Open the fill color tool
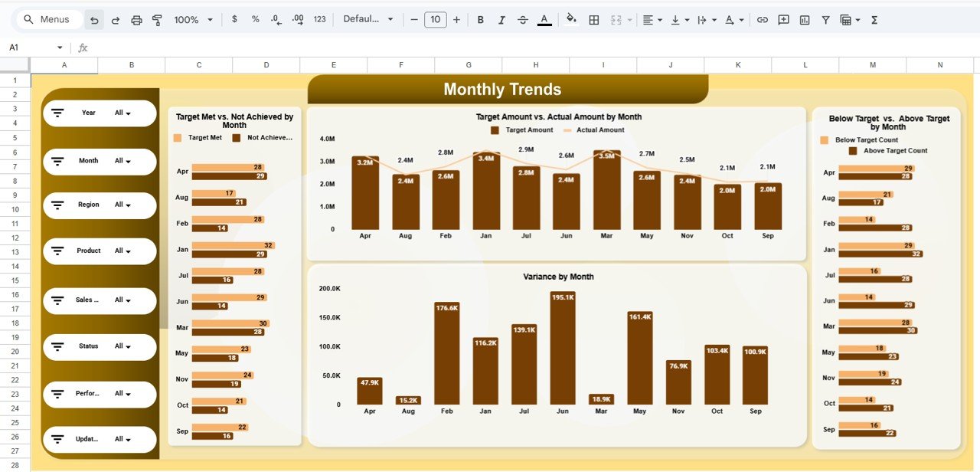 [x=571, y=19]
